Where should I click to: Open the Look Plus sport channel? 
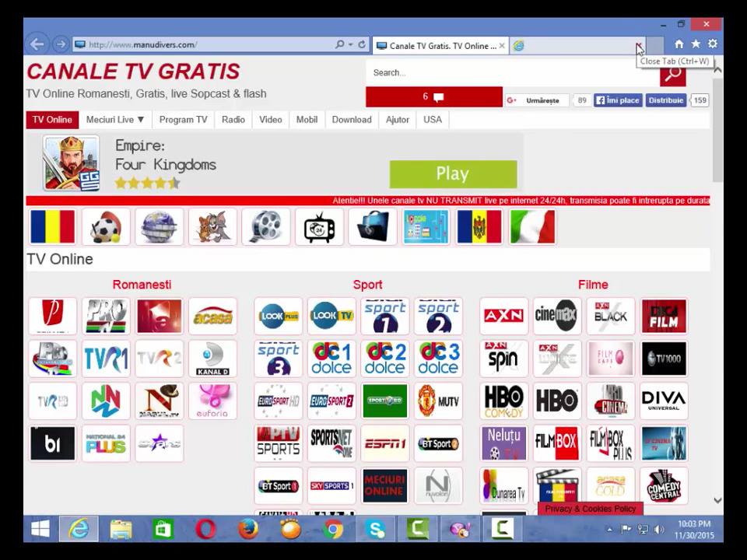[x=279, y=317]
